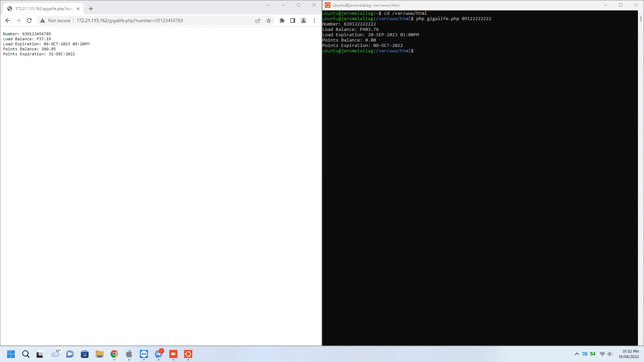Click 'Points Balance: 0.00' in terminal

click(x=349, y=40)
